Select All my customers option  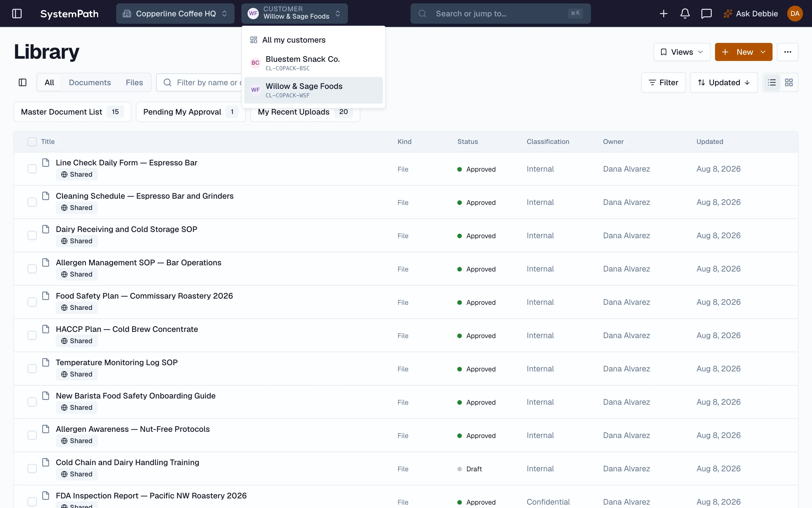pos(313,40)
